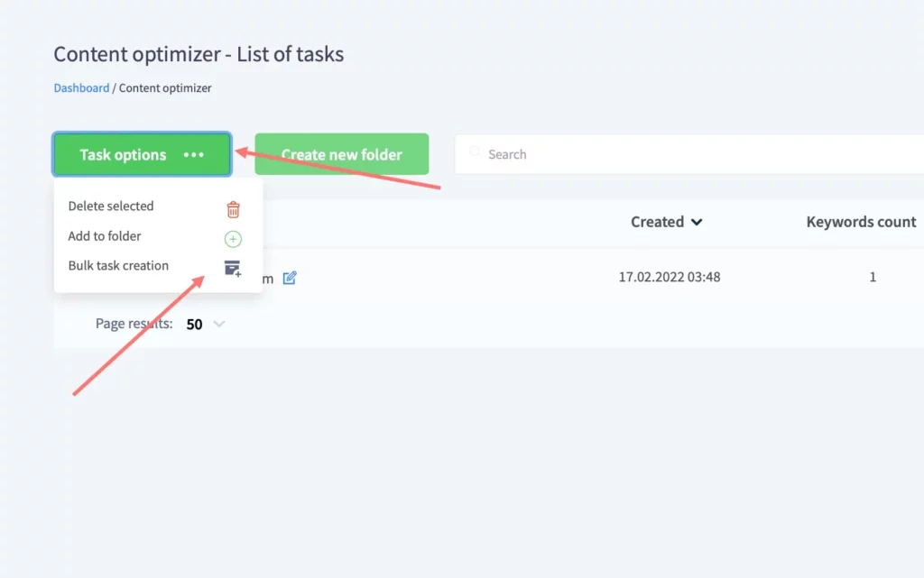Open the Dashboard breadcrumb link
This screenshot has width=924, height=578.
coord(81,87)
